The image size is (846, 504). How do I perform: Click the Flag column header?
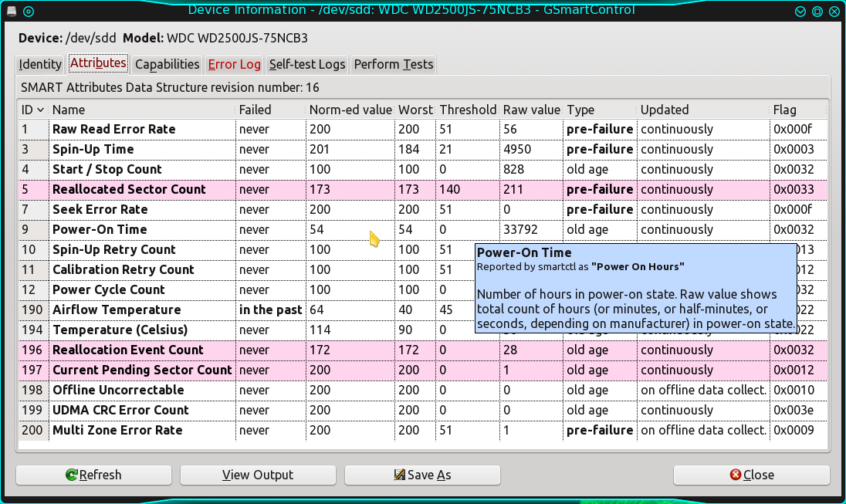point(798,110)
